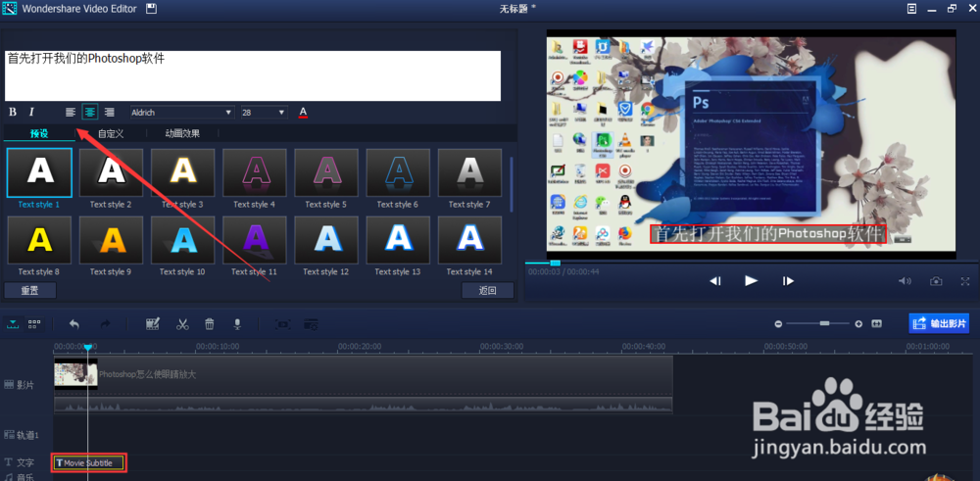Click the 返回 return button
980x481 pixels.
[x=487, y=291]
